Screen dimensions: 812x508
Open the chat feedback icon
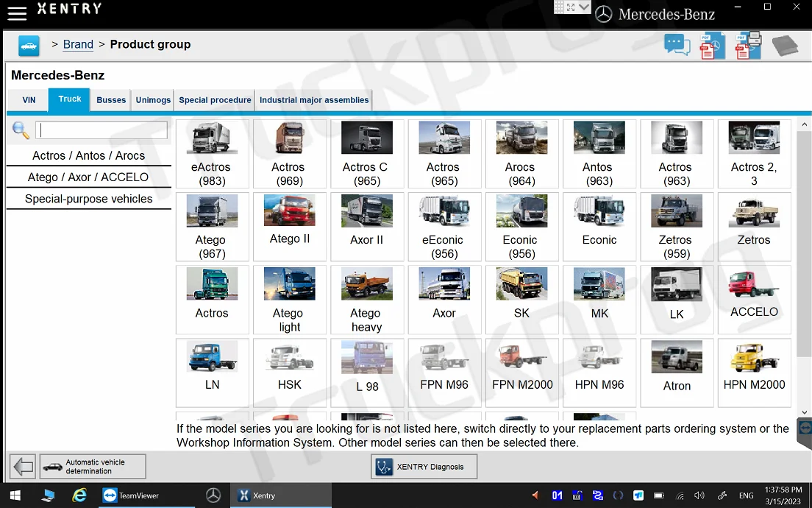click(677, 45)
